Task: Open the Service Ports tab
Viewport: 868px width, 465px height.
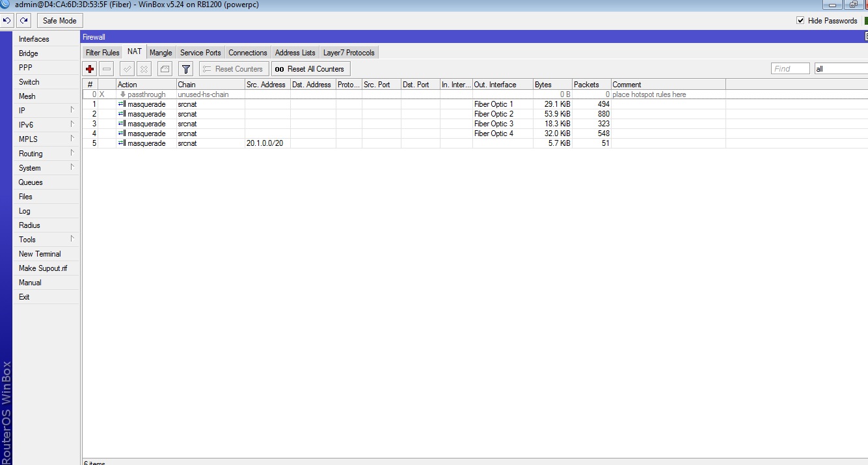Action: [x=200, y=53]
